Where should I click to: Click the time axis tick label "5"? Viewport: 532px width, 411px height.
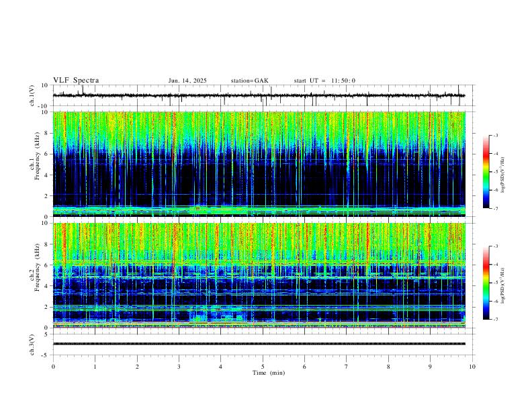263,367
